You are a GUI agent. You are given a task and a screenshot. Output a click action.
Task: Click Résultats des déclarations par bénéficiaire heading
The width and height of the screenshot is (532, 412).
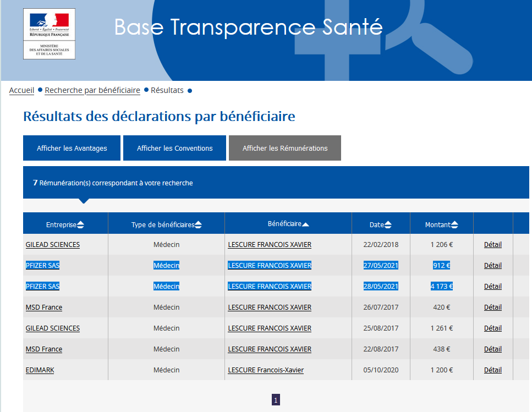click(159, 116)
